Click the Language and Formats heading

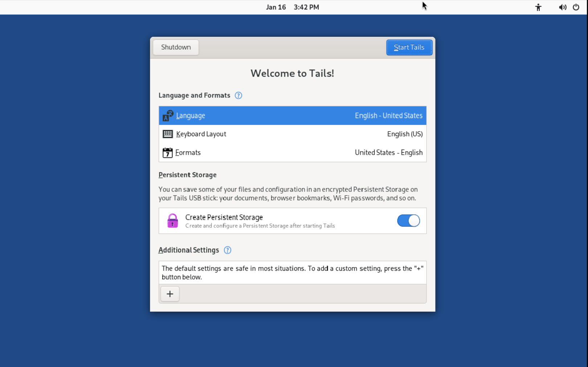(194, 95)
